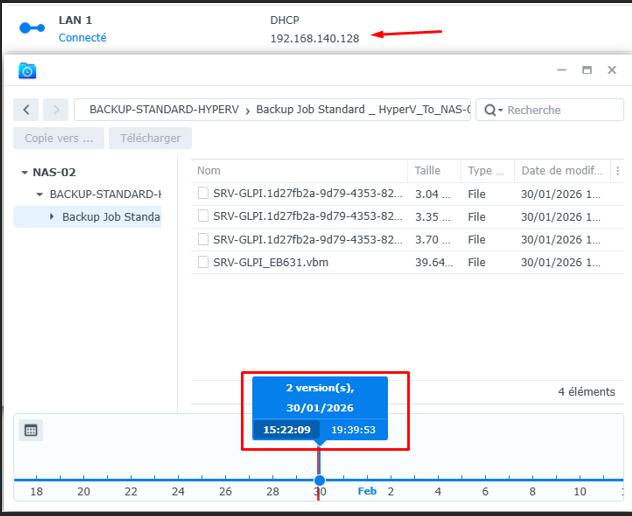The height and width of the screenshot is (516, 632).
Task: Click the 2 version(s), 30/01/2026 tooltip header
Action: (x=320, y=398)
